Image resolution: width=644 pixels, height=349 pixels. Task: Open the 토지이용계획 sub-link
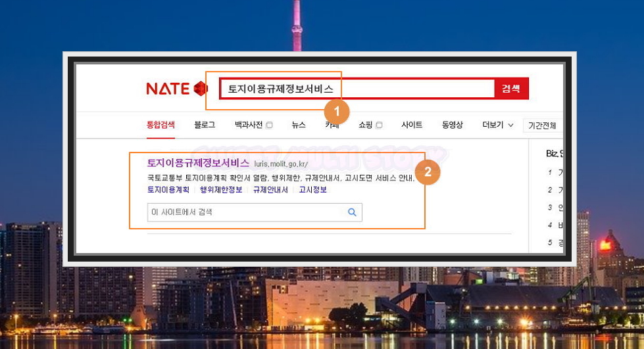(x=168, y=190)
